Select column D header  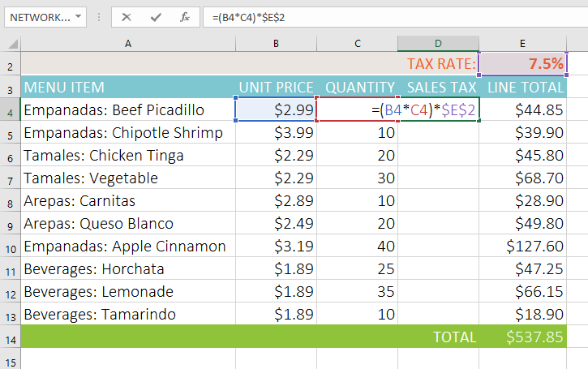tap(438, 43)
